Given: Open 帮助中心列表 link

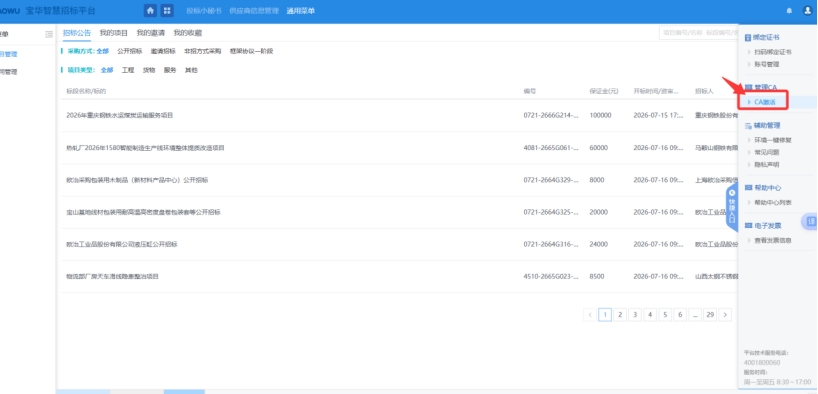Looking at the screenshot, I should (x=773, y=202).
